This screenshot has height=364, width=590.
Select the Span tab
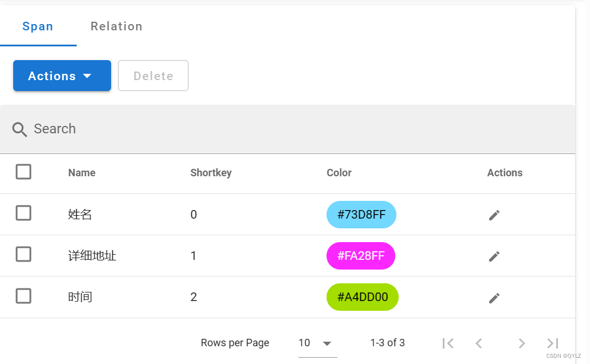pos(38,26)
